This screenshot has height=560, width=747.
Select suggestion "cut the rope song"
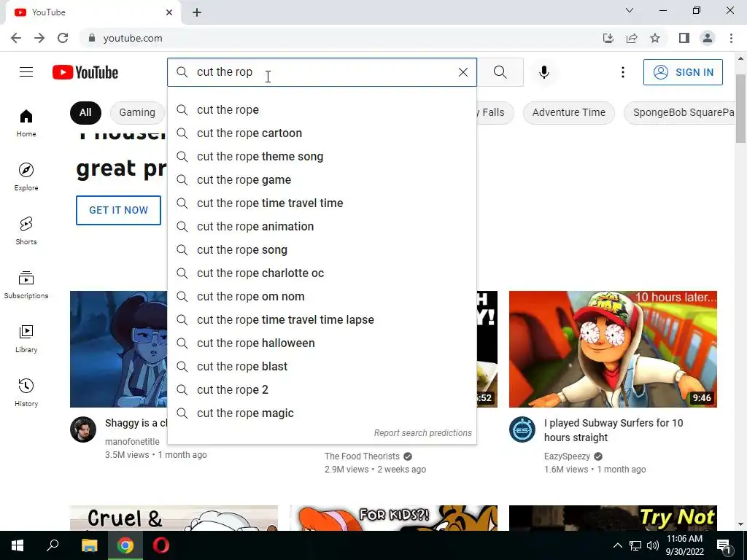tap(322, 249)
